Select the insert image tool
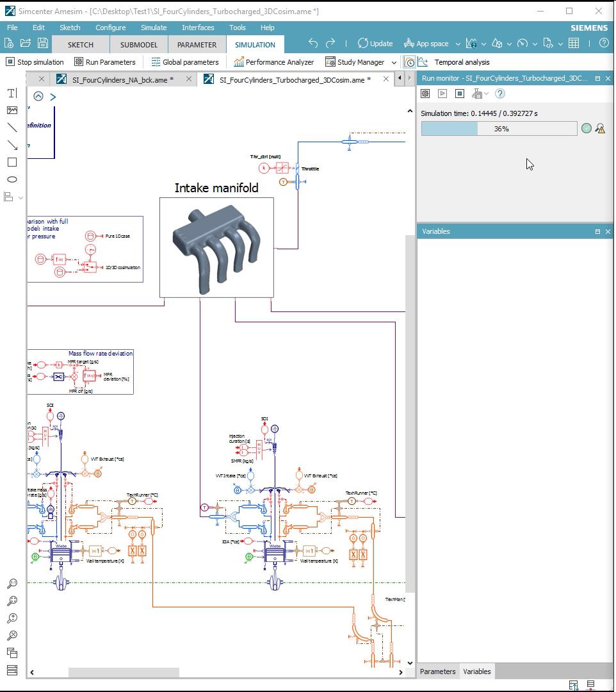Screen dimensions: 616x692 click(x=12, y=110)
